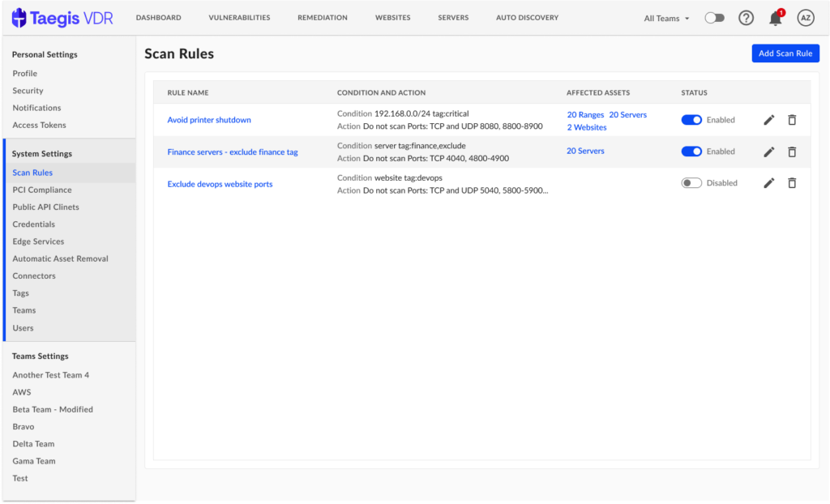The height and width of the screenshot is (504, 830).
Task: Select the Bravo team
Action: point(24,427)
